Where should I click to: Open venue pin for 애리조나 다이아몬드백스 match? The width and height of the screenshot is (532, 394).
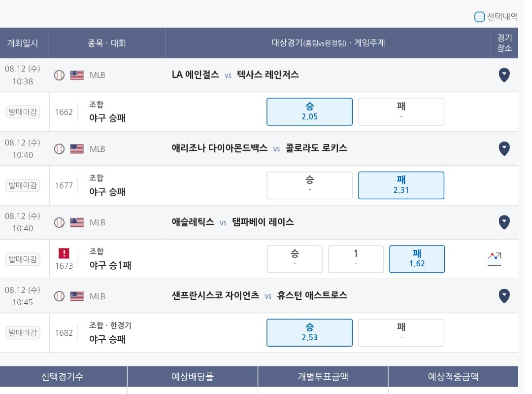504,148
